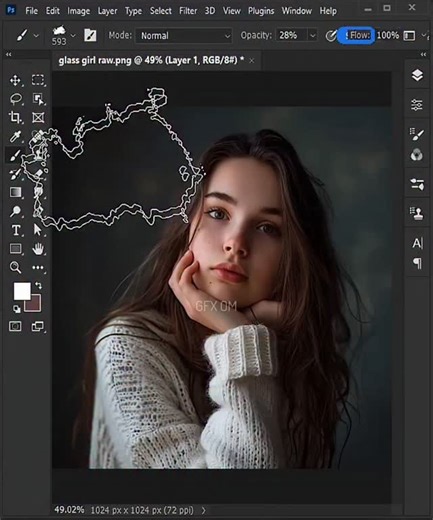Screen dimensions: 433x520
Task: Open the Clone Source panel icon
Action: coord(417,213)
